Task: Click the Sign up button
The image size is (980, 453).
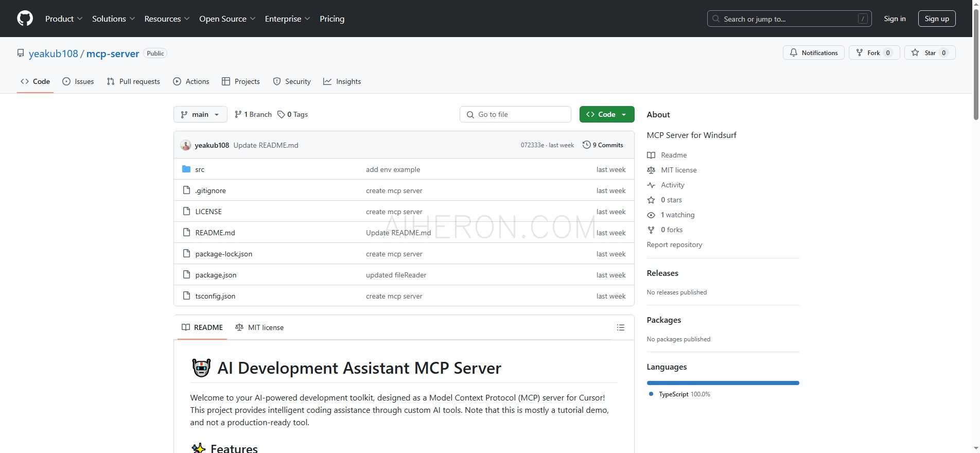Action: click(x=937, y=19)
